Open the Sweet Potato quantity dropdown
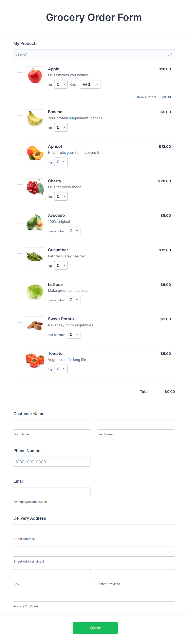 tap(74, 334)
